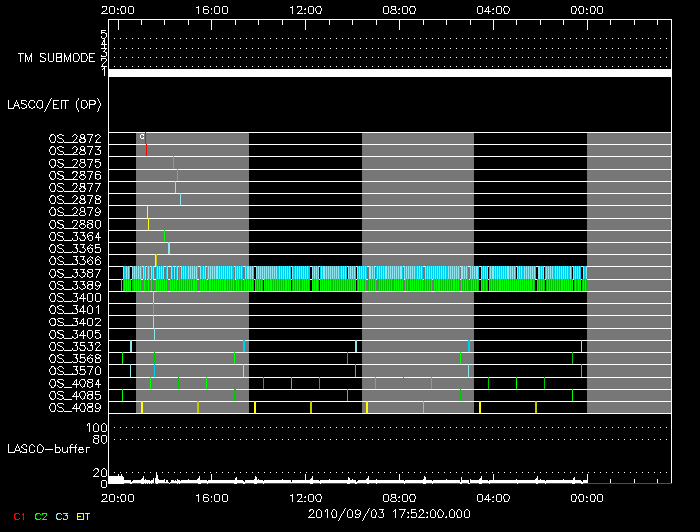
Task: Select the OS_3389 row label
Action: click(75, 285)
